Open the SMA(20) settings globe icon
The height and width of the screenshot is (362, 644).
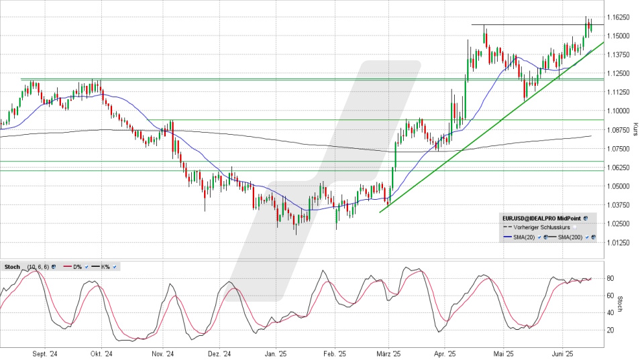[x=545, y=237]
